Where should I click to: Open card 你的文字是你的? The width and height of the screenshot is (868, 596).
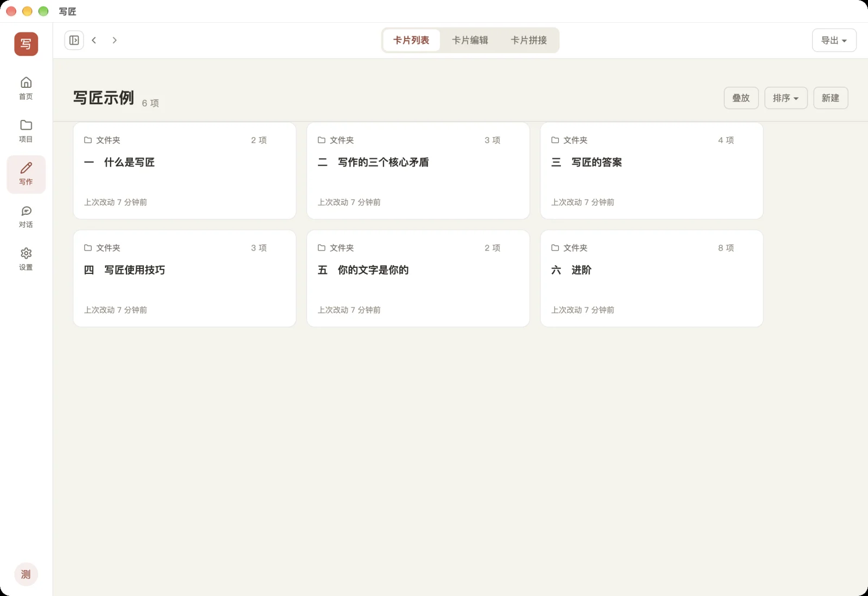click(418, 279)
